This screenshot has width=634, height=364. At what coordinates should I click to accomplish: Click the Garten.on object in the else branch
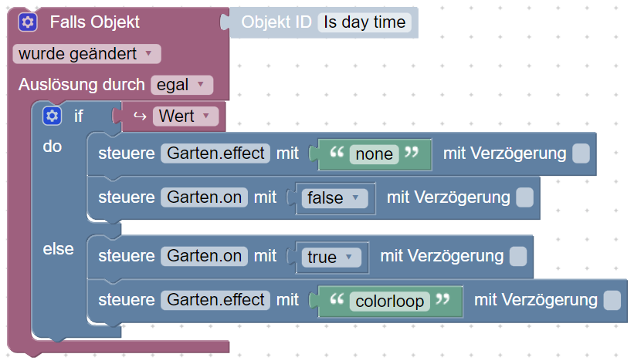[x=204, y=256]
